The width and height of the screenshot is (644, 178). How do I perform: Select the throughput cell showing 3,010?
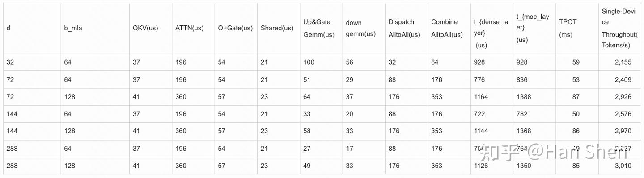(623, 166)
